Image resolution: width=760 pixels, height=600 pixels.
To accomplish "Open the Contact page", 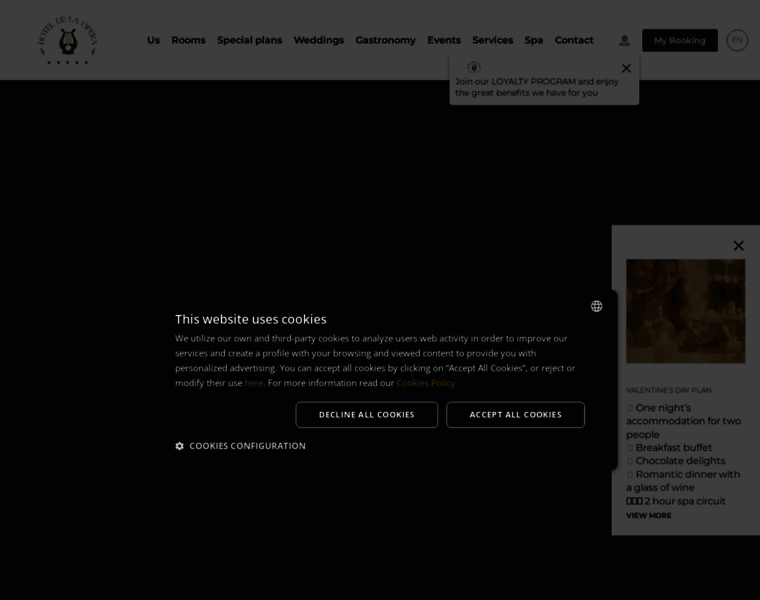I will click(x=574, y=40).
